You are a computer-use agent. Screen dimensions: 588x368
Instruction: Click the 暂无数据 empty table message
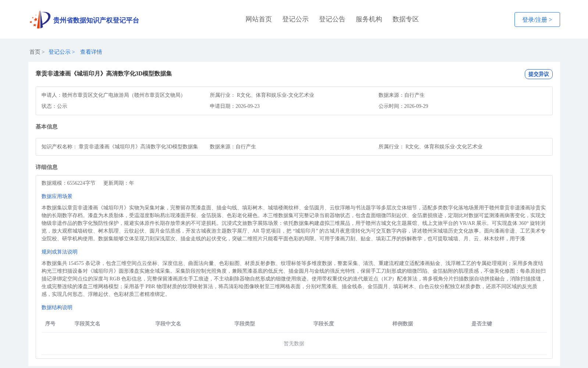coord(294,343)
